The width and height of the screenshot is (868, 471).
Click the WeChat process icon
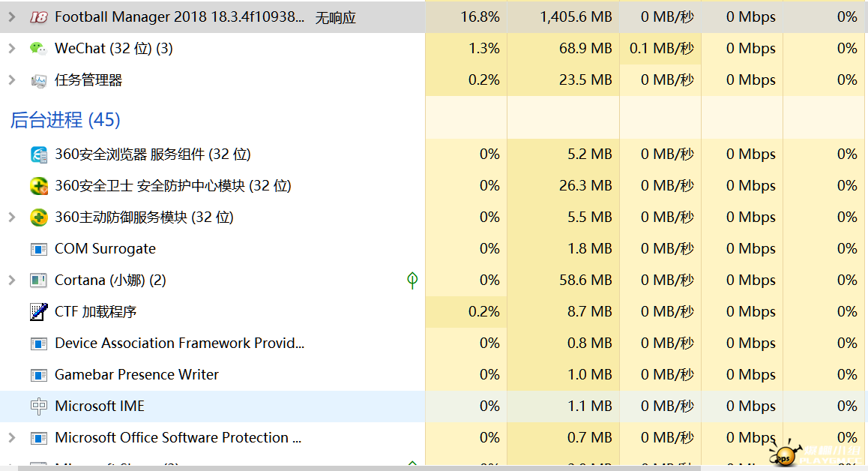[38, 48]
